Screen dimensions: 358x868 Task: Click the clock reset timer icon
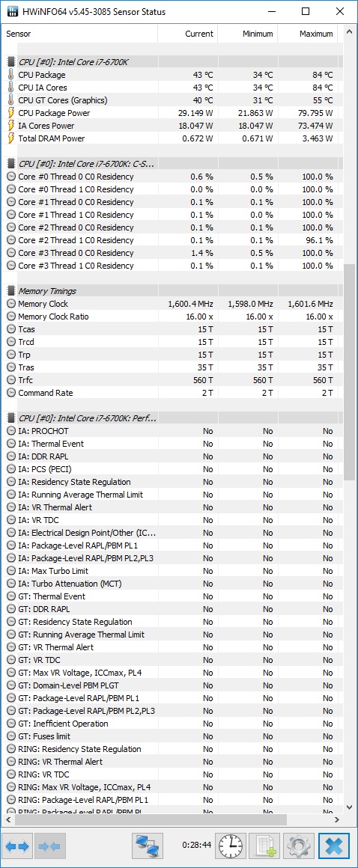(x=231, y=846)
